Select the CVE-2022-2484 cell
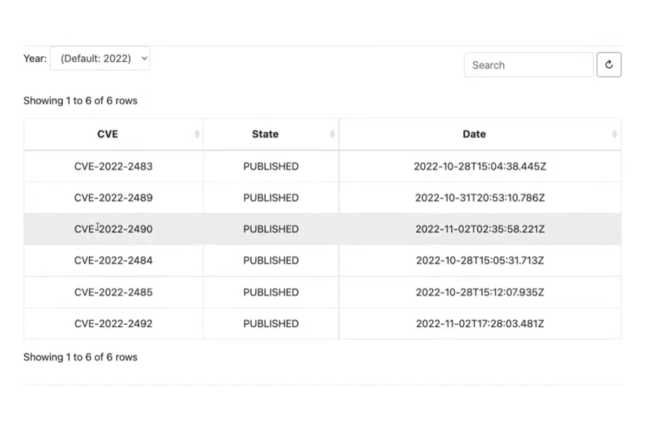The height and width of the screenshot is (433, 650). (x=113, y=261)
